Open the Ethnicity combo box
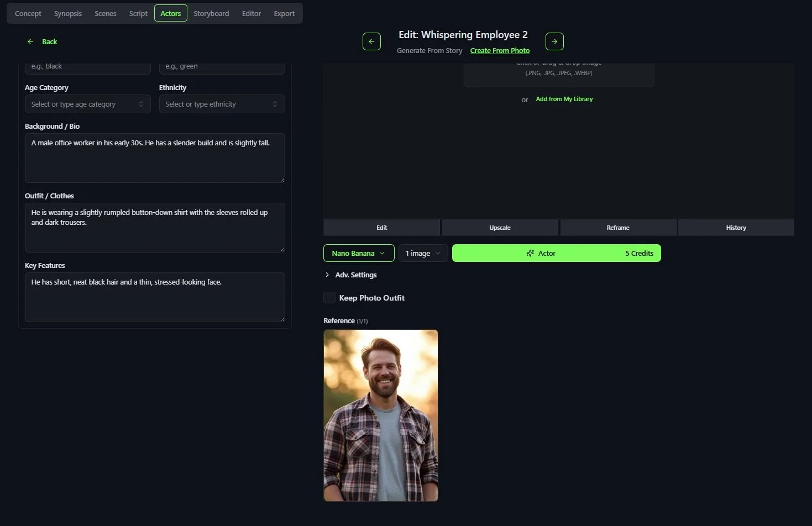 click(222, 104)
